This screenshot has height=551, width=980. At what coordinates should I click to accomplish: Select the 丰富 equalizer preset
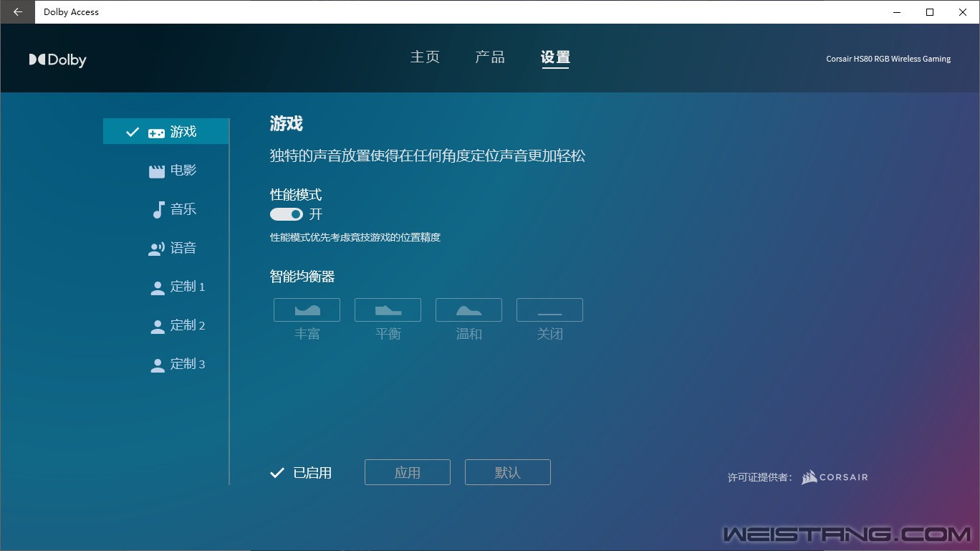[x=307, y=310]
